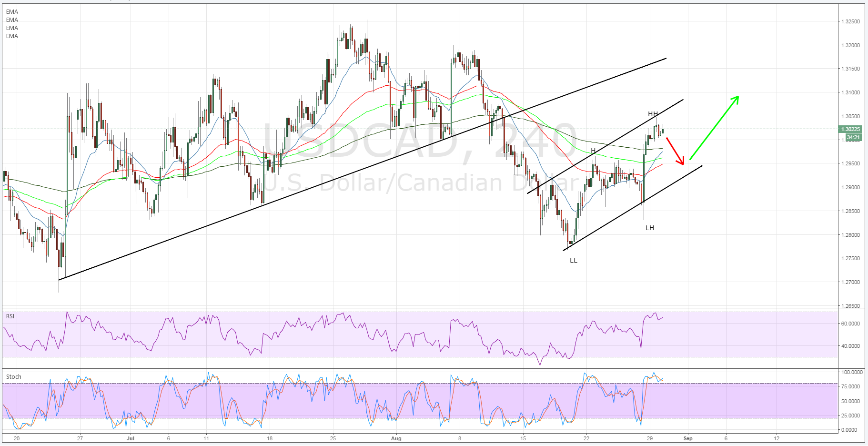
Task: Click the 1.32000 price axis label
Action: pos(850,45)
